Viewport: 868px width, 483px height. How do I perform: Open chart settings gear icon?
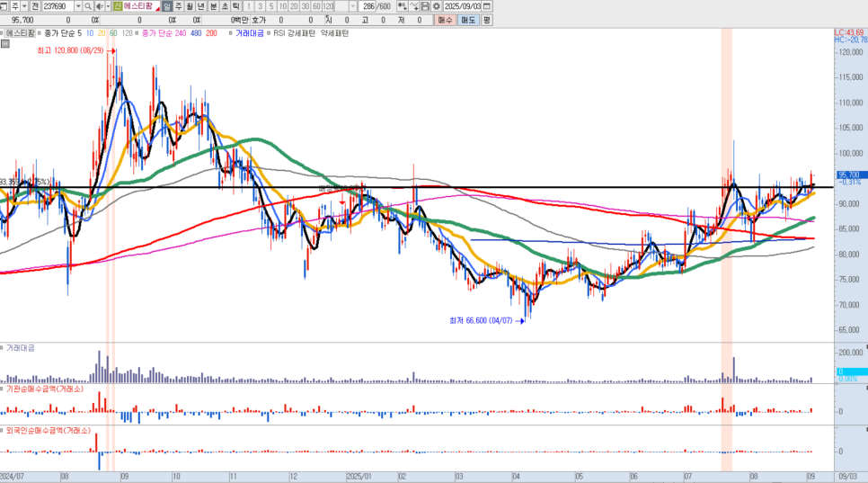click(x=436, y=6)
